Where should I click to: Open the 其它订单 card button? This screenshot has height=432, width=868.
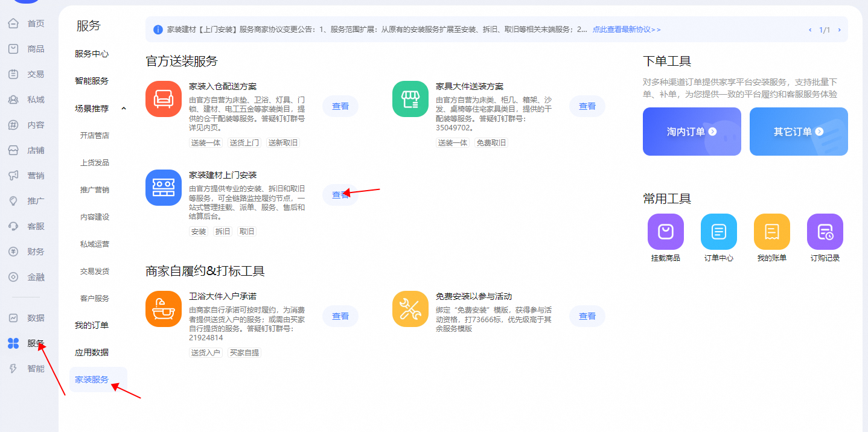pos(799,132)
